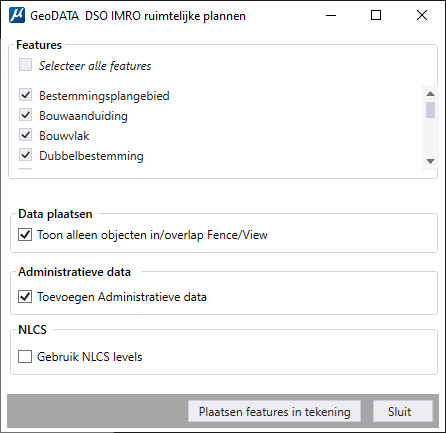Toggle the Bouwvlak checkbox
Image resolution: width=446 pixels, height=433 pixels.
click(25, 135)
